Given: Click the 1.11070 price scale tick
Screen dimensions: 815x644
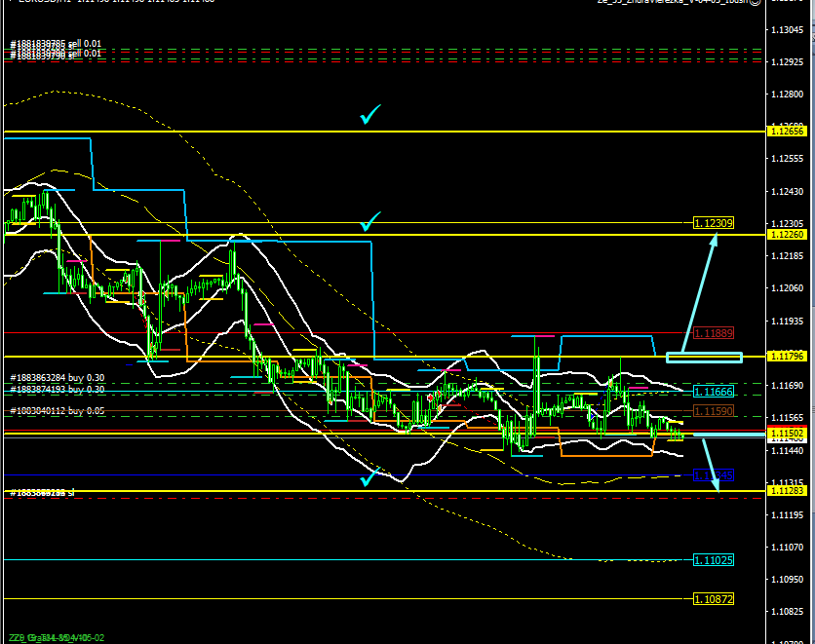Looking at the screenshot, I should tap(787, 548).
